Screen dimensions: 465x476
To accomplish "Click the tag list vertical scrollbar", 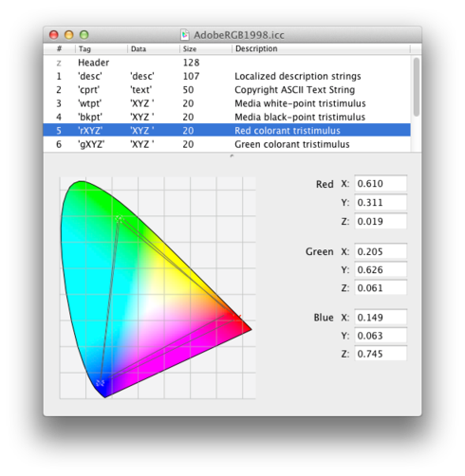I will [x=417, y=86].
